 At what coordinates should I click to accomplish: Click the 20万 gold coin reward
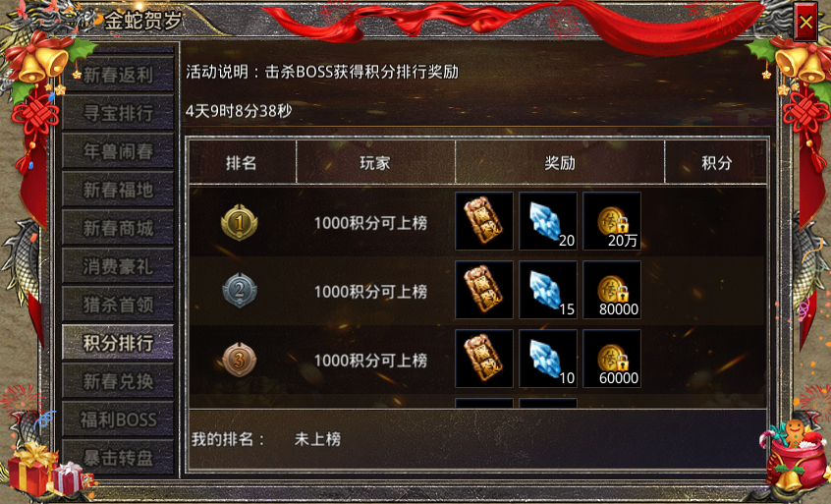612,221
